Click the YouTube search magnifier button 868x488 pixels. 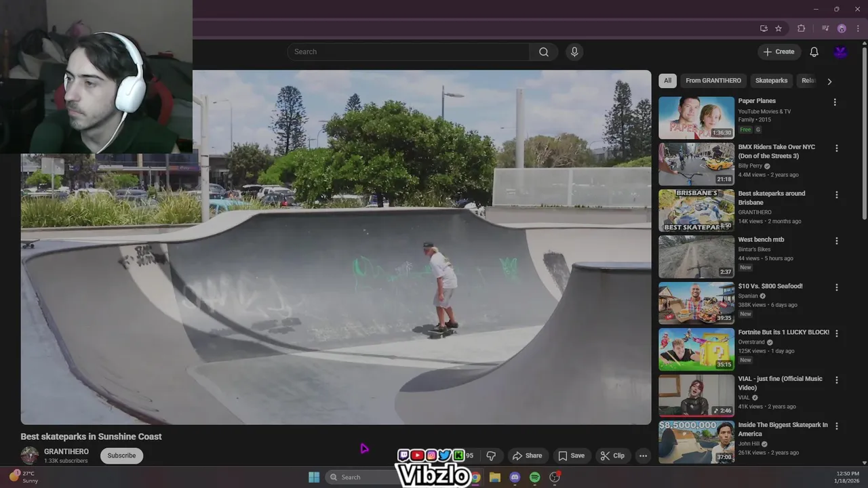[x=544, y=52]
